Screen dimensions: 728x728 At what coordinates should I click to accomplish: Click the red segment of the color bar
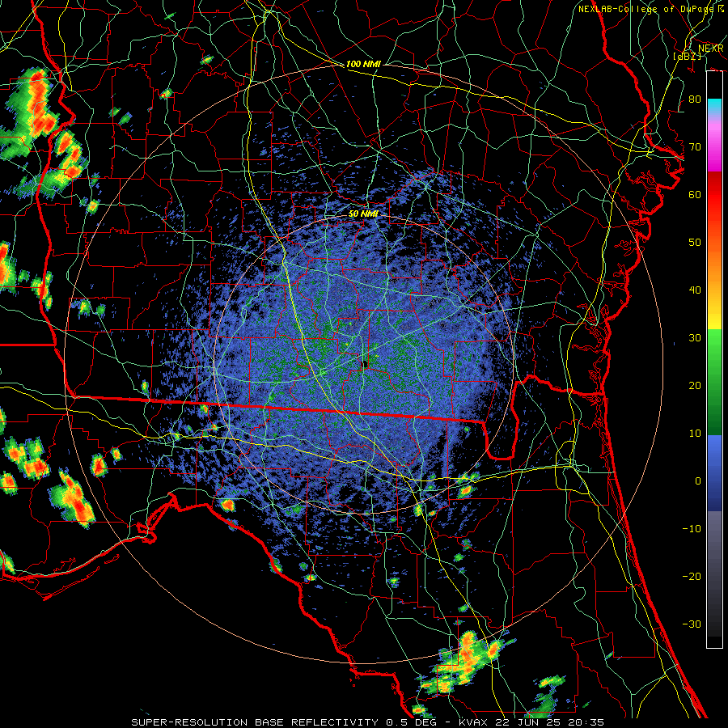(714, 195)
